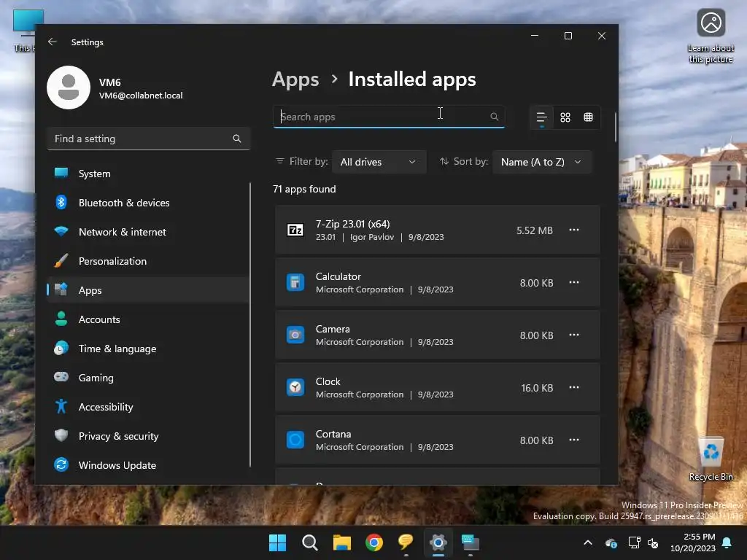
Task: Click the Search apps input field
Action: [389, 117]
